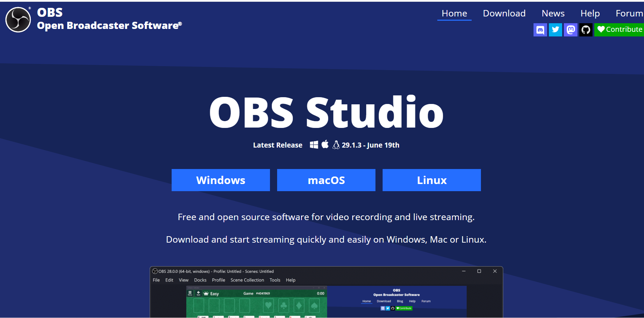
Task: Click the heart foundation slot in the solitaire preview
Action: (x=269, y=306)
